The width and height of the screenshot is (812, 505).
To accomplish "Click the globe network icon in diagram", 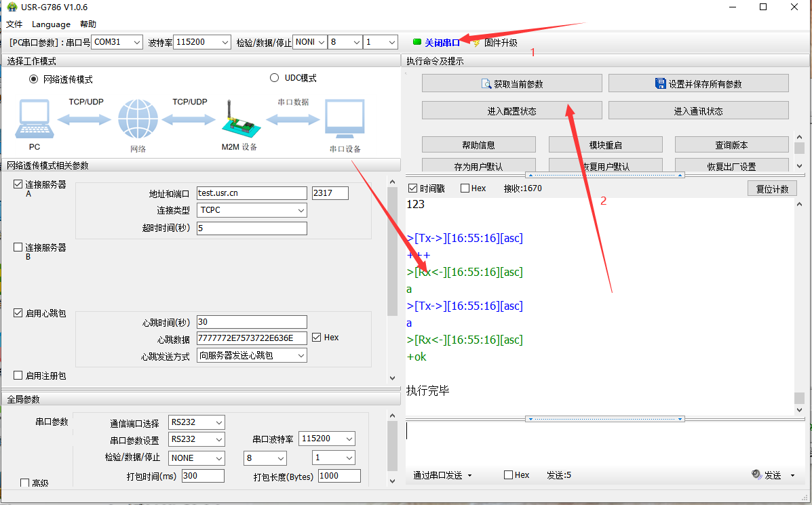I will click(138, 120).
